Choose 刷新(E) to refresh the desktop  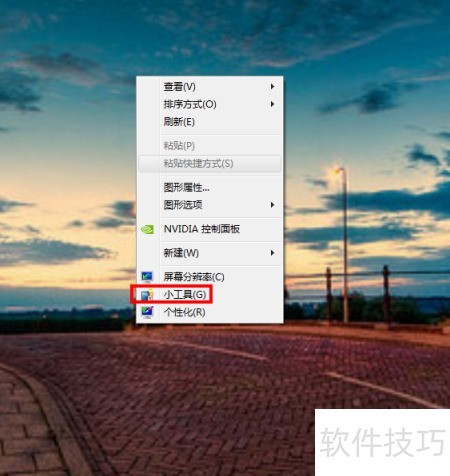point(210,122)
